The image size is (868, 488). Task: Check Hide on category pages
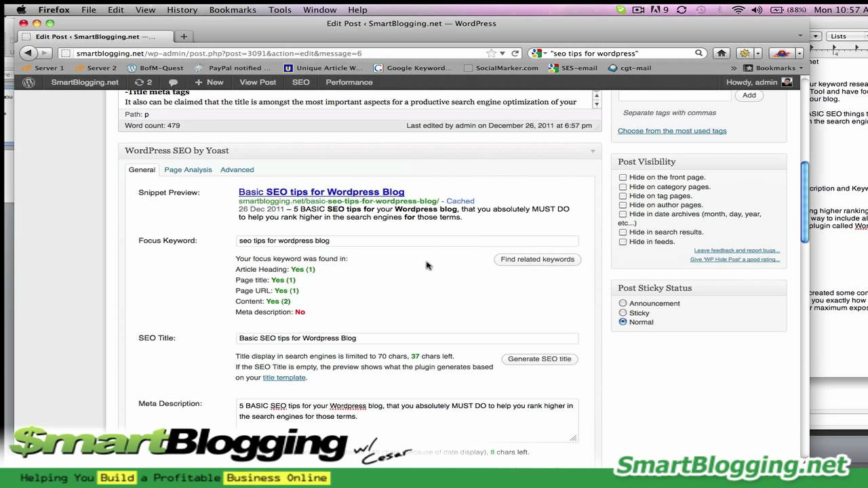(623, 186)
